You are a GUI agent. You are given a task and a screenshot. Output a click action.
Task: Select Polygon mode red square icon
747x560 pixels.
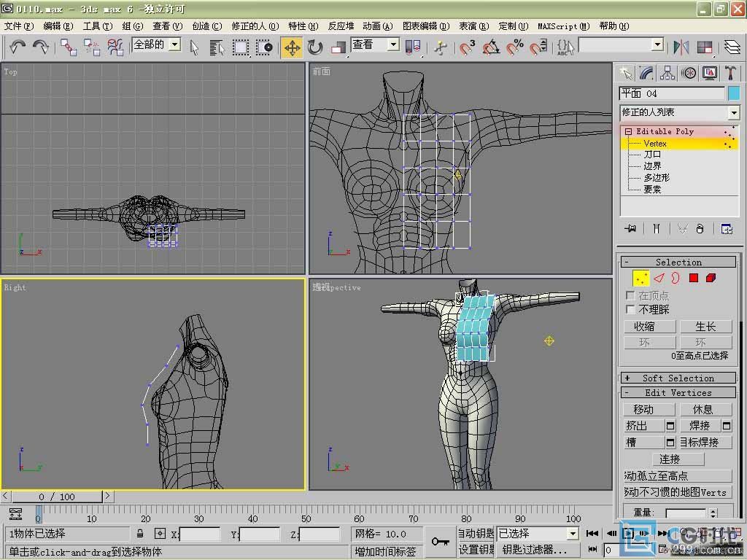[694, 278]
